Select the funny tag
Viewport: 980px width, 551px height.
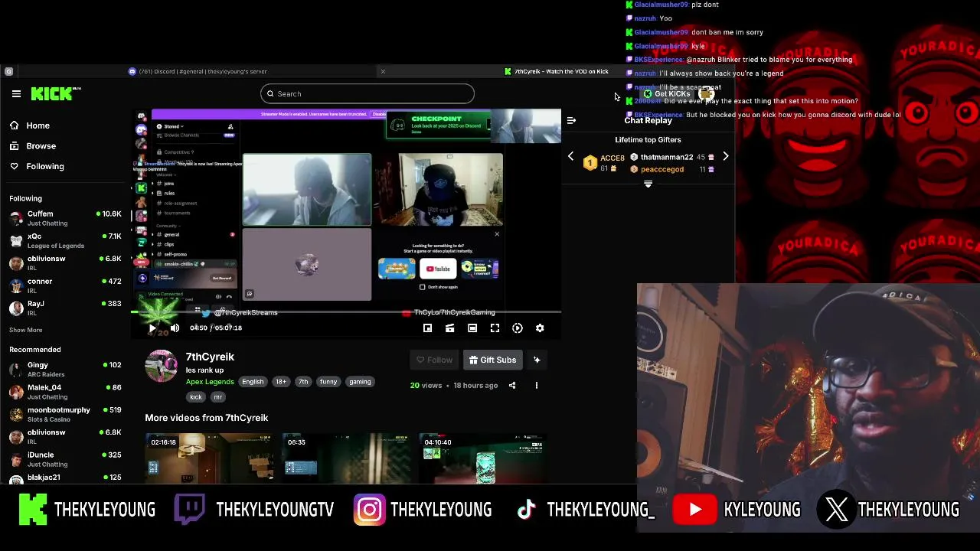(328, 382)
